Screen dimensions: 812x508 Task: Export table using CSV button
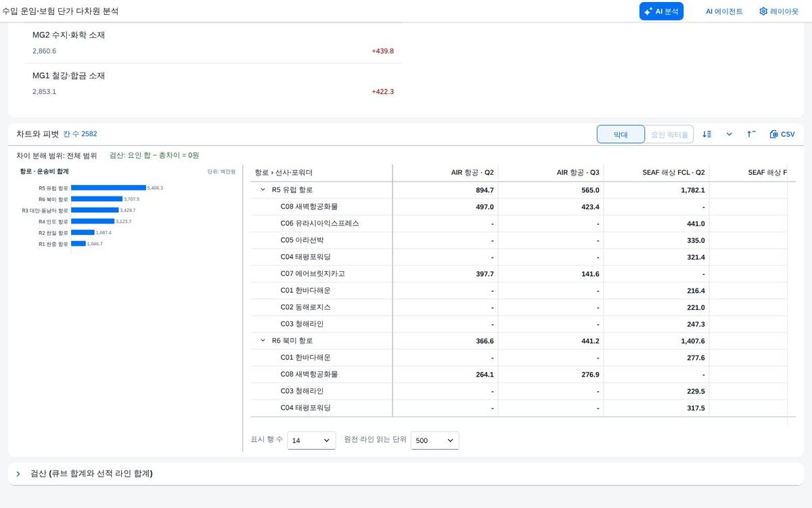(782, 134)
